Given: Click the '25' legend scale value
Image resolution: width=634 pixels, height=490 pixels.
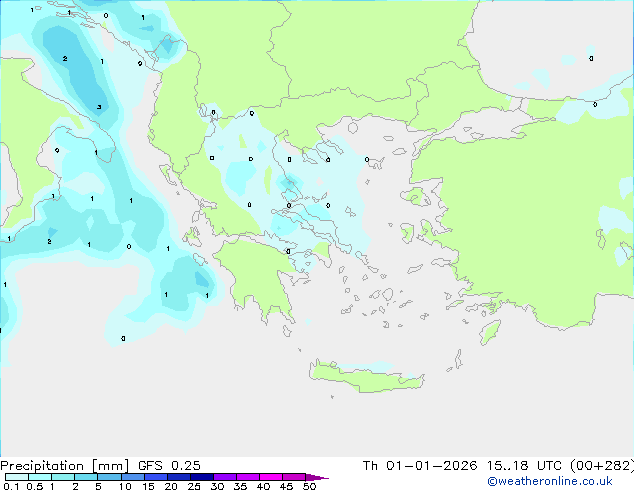Looking at the screenshot, I should coord(194,486).
